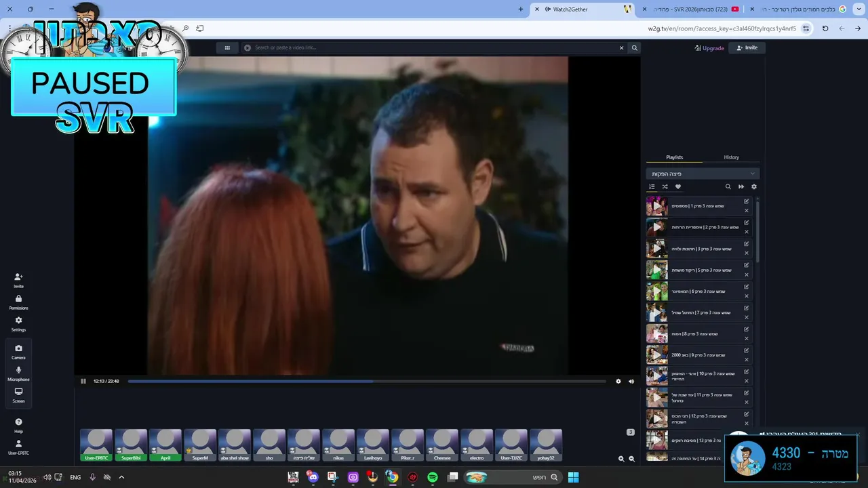Open Discord from the taskbar
868x488 pixels.
pos(313,477)
